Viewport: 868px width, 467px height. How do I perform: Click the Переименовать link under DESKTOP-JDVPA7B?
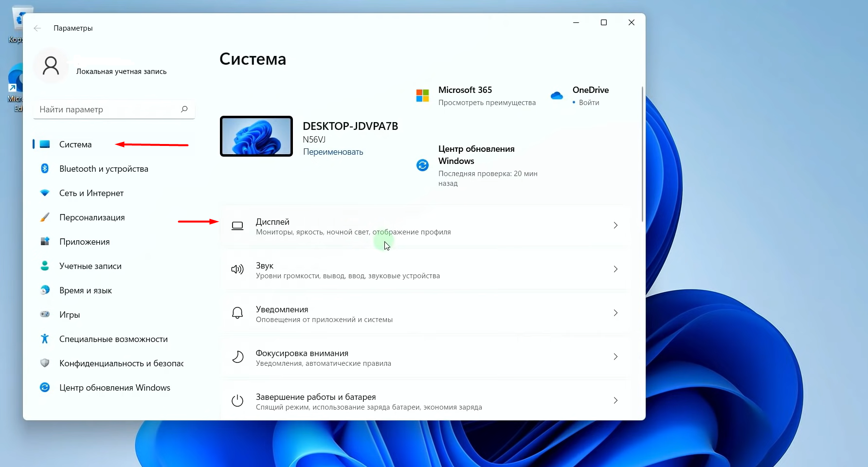click(333, 151)
